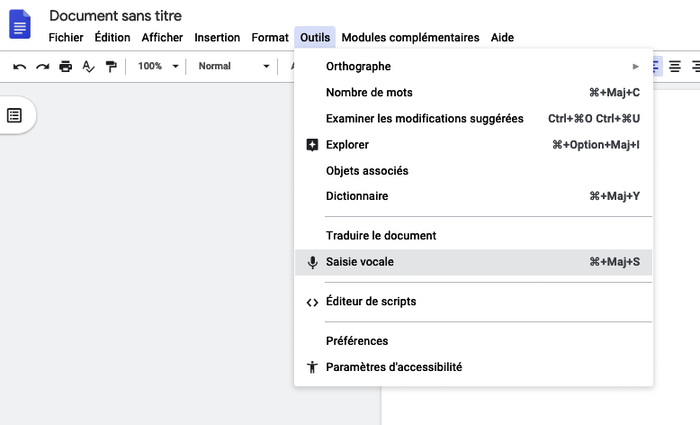This screenshot has height=425, width=700.
Task: Open the Afficher menu
Action: pyautogui.click(x=162, y=38)
